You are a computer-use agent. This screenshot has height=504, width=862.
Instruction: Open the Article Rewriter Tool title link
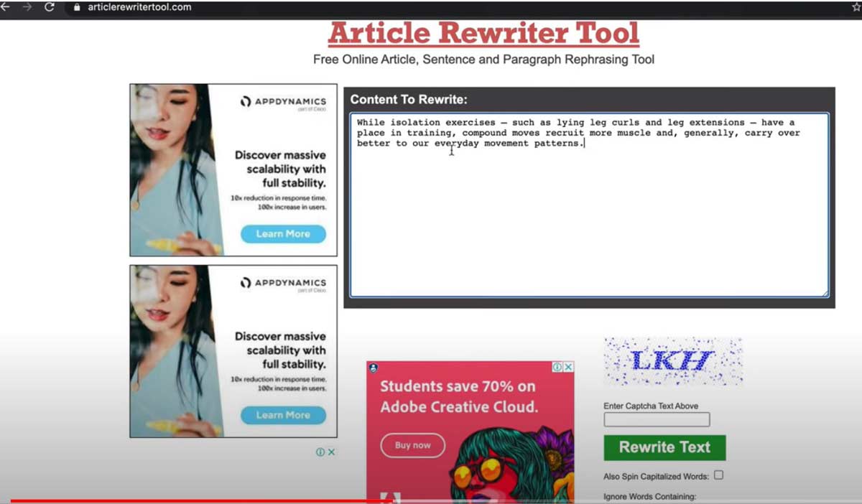click(x=483, y=33)
